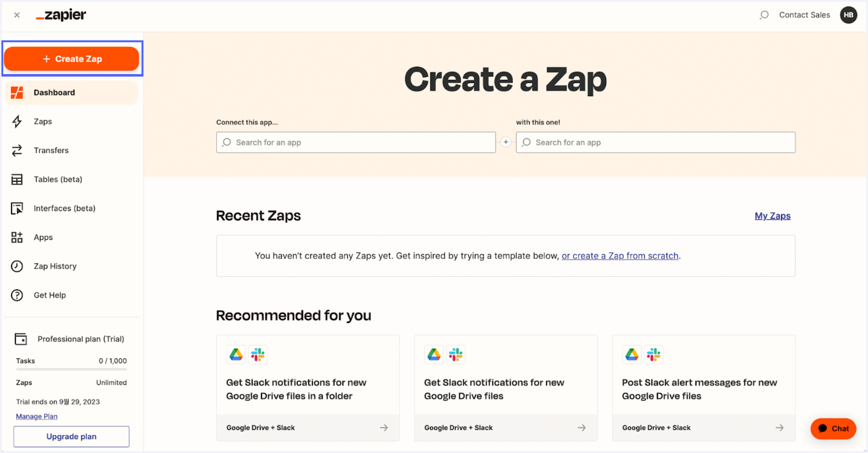Open the search magnifier in top bar
The image size is (868, 453).
[x=764, y=14]
